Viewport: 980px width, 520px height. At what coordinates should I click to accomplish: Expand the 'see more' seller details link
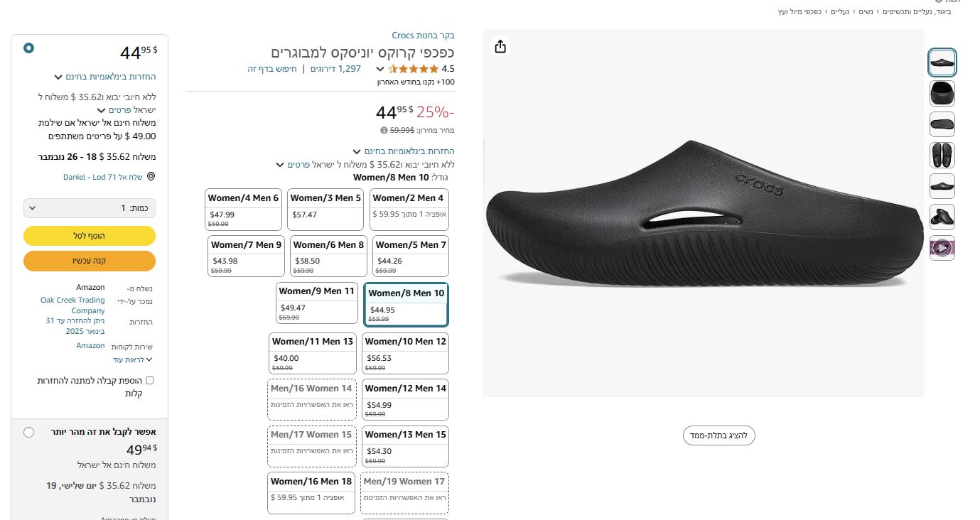point(133,360)
